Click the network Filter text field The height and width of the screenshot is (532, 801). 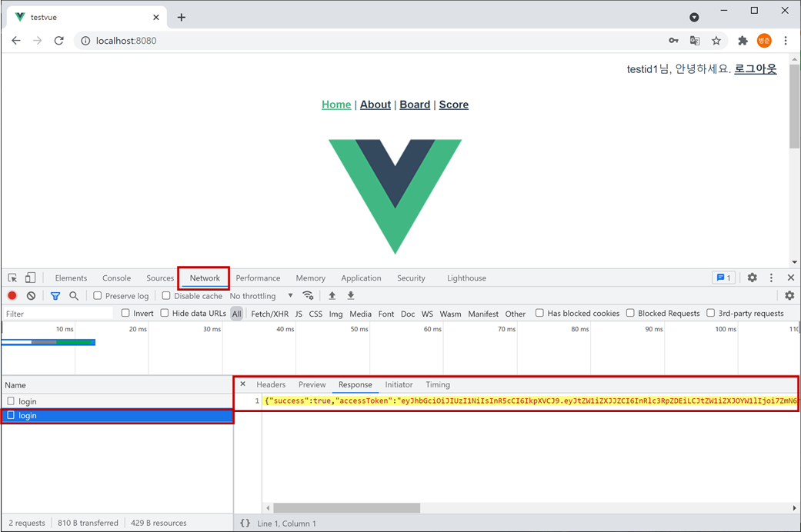pos(58,314)
